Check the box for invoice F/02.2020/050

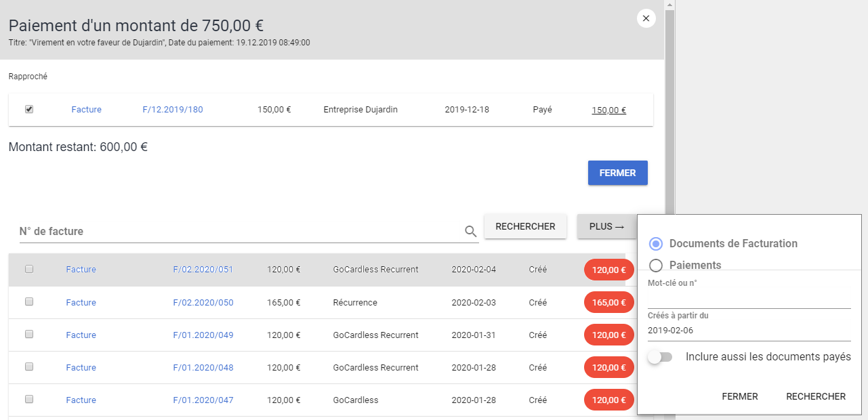[29, 302]
